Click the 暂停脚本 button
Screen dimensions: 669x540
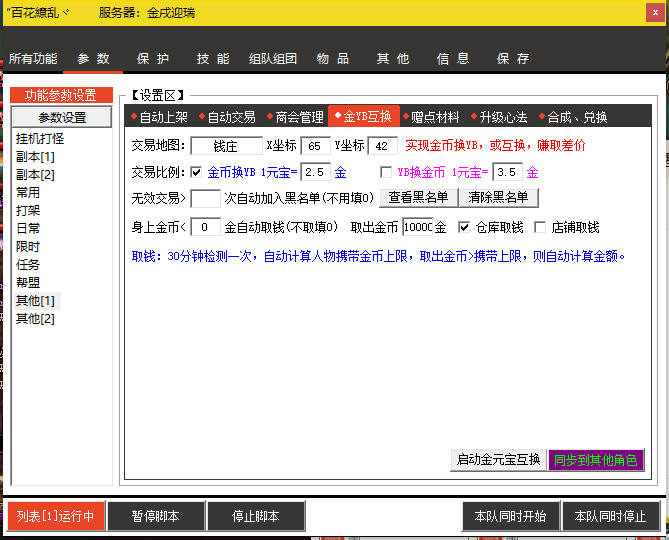(x=156, y=516)
